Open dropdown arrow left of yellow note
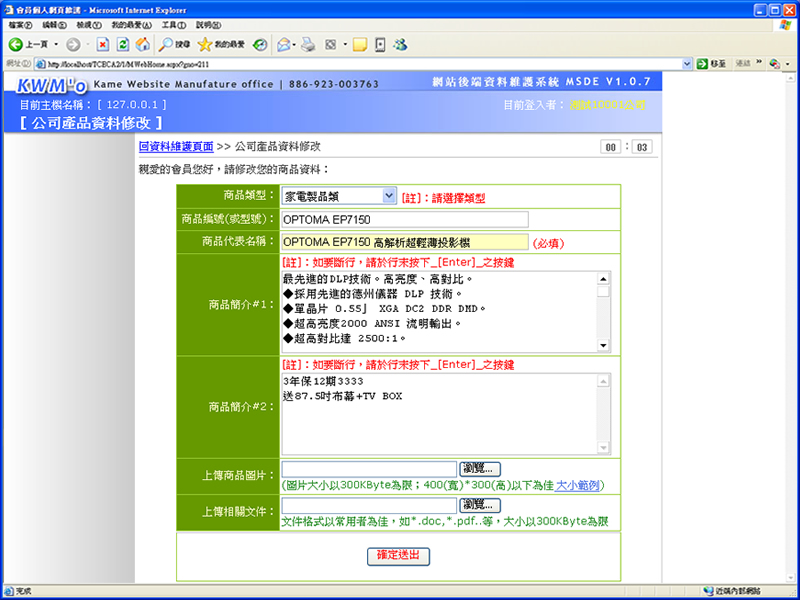Screen dimensions: 800x600 tap(345, 45)
